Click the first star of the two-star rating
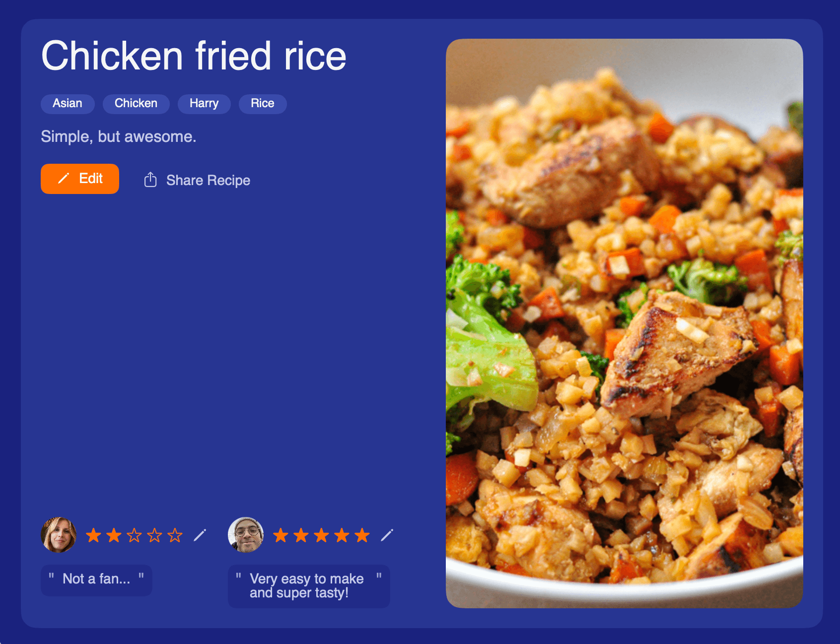The image size is (840, 644). click(93, 535)
